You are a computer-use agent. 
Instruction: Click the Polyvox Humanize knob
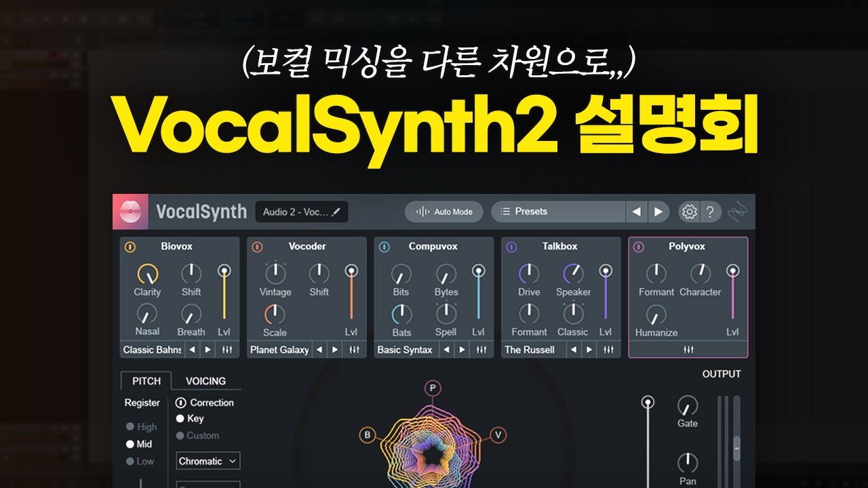656,314
